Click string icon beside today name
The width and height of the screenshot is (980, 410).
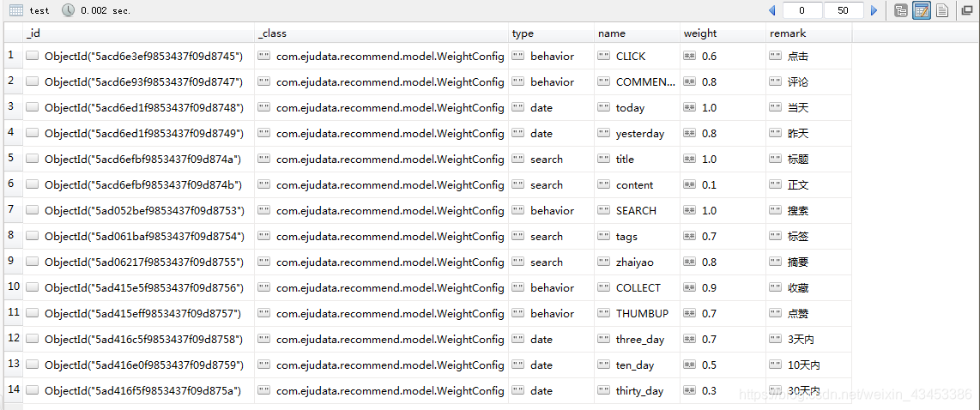pos(604,107)
